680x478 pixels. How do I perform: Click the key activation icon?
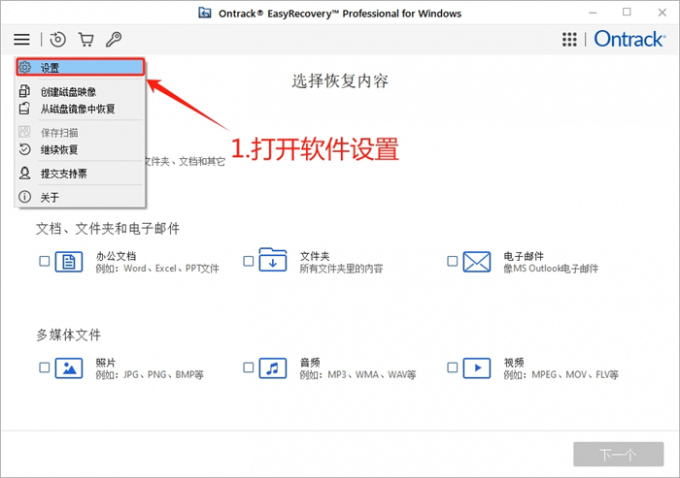[114, 39]
